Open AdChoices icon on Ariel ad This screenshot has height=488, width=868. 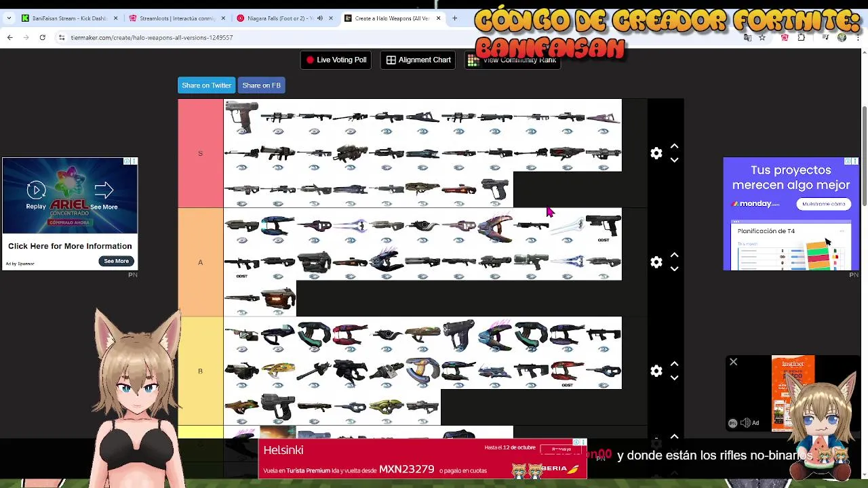point(127,161)
